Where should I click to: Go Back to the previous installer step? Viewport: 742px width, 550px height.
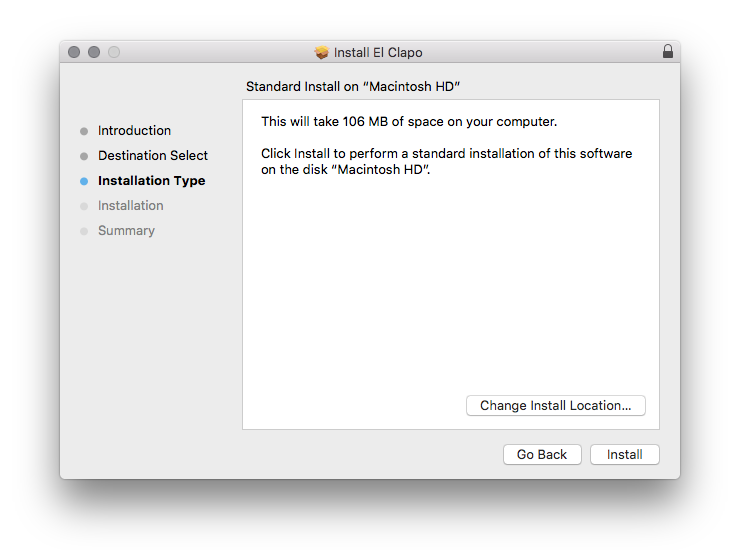(542, 454)
